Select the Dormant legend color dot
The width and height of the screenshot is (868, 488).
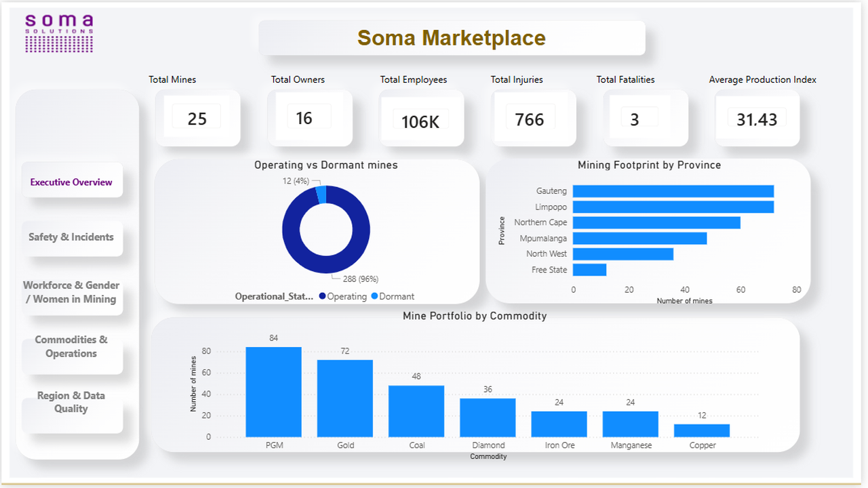[374, 296]
